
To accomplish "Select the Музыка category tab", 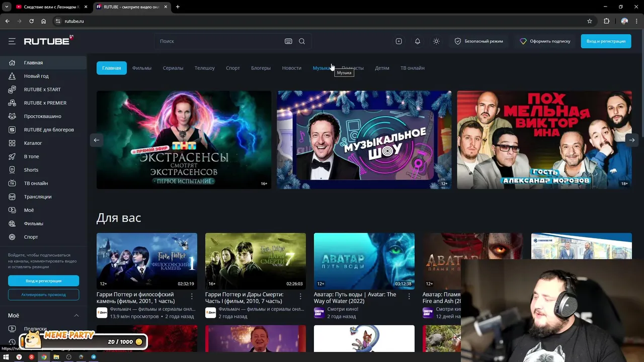I will (322, 68).
